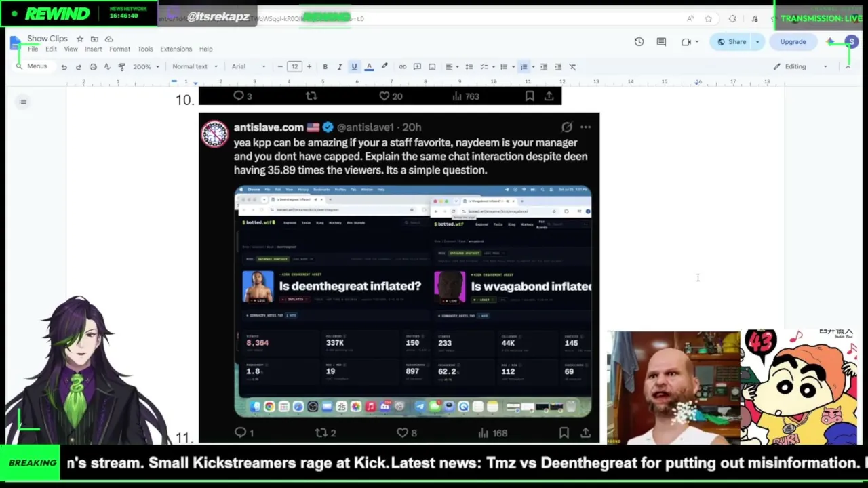Expand the Share options arrow
Screen dimensions: 868x488
757,42
